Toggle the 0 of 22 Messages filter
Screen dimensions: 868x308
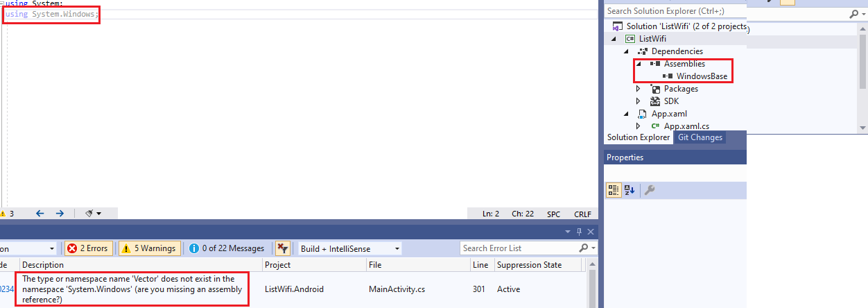coord(226,248)
